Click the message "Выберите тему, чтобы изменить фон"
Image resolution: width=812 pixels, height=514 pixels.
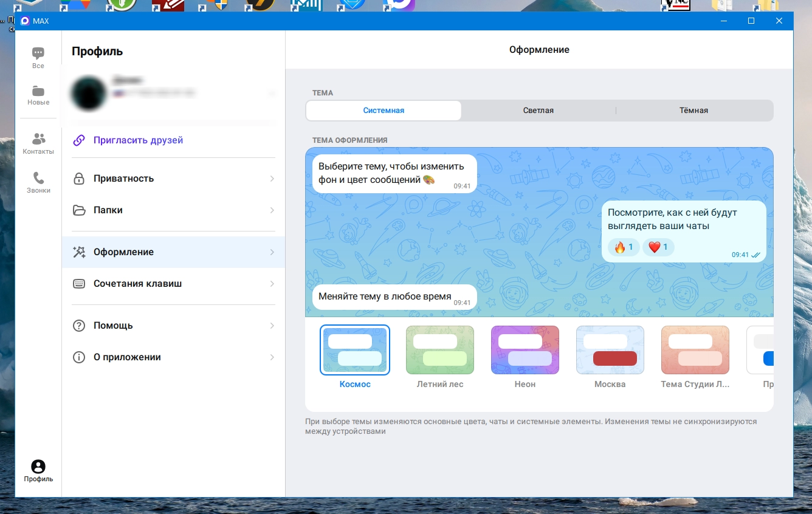click(x=394, y=174)
